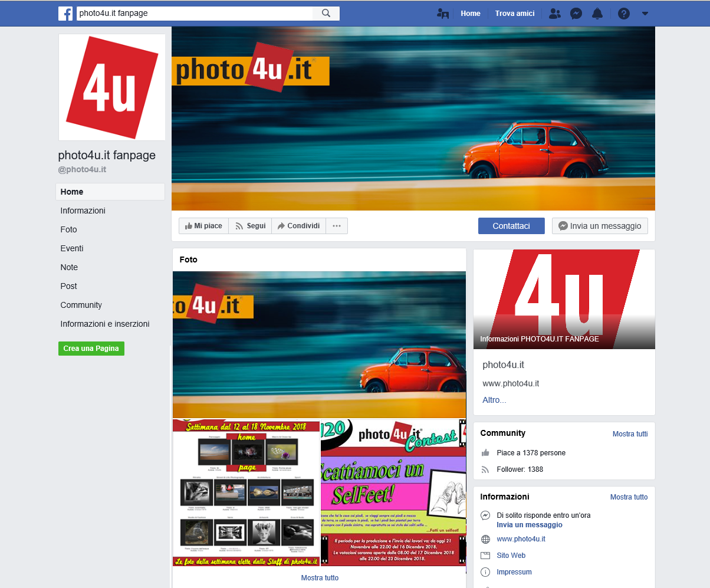Expand the account dropdown arrow
The height and width of the screenshot is (588, 710).
[x=645, y=14]
